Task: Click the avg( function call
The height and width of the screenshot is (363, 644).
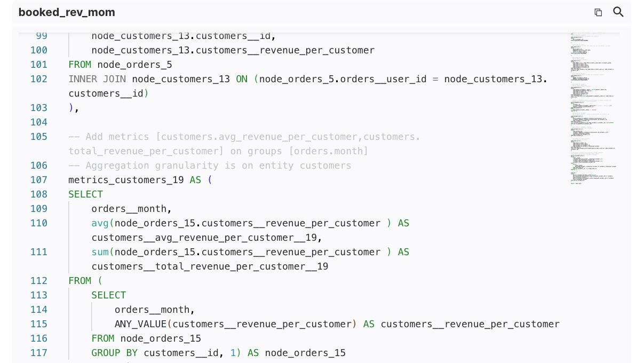Action: (103, 223)
